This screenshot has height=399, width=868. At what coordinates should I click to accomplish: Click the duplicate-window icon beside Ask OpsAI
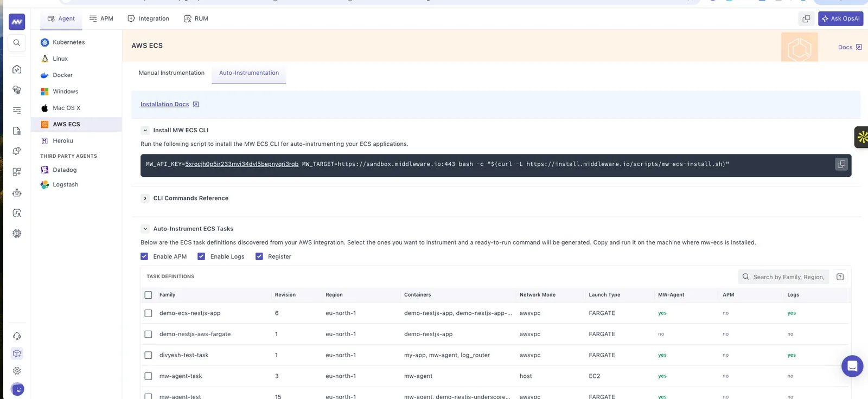click(806, 18)
